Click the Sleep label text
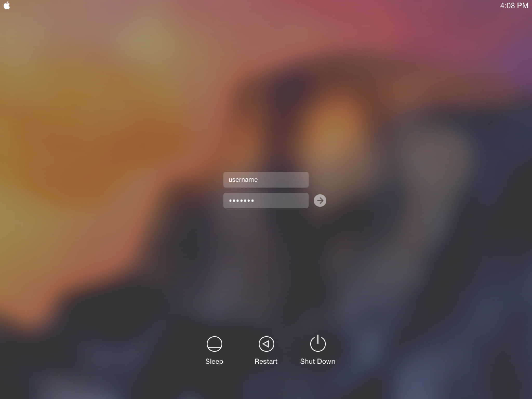The height and width of the screenshot is (399, 532). coord(214,361)
